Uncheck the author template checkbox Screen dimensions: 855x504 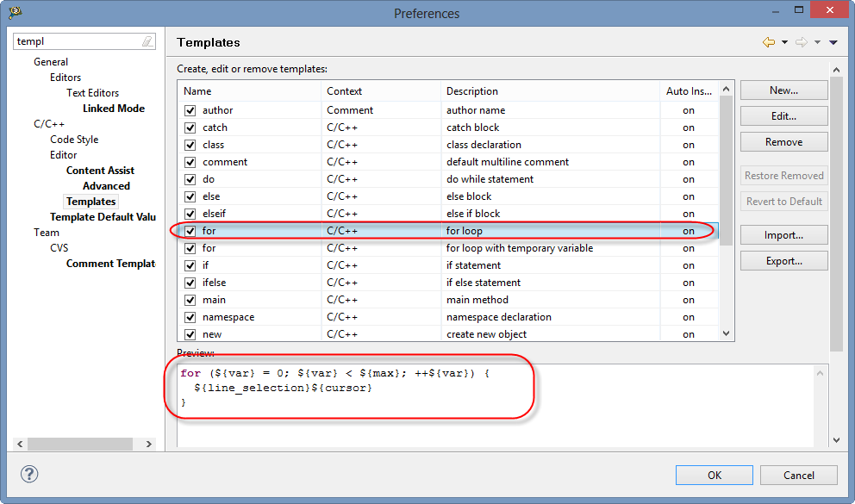[190, 110]
